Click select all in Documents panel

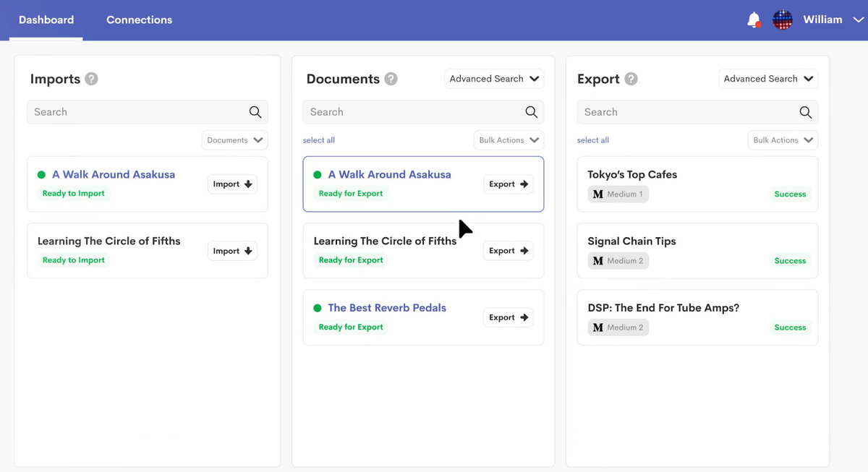[x=319, y=140]
